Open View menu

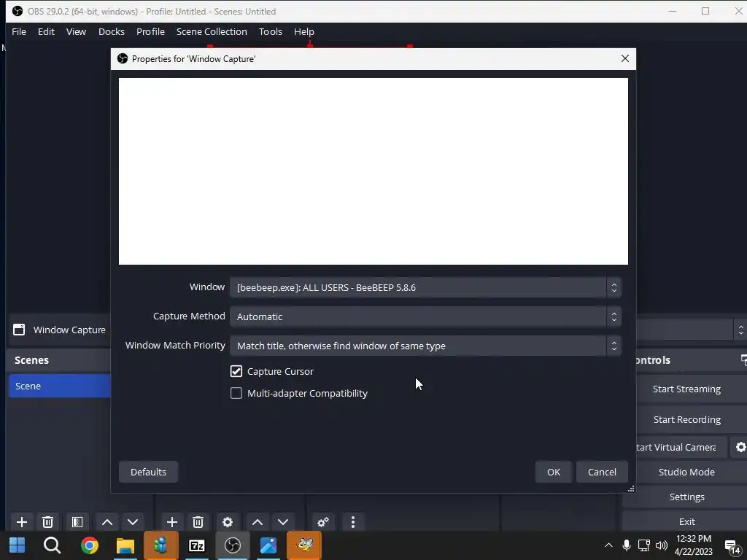[x=76, y=31]
